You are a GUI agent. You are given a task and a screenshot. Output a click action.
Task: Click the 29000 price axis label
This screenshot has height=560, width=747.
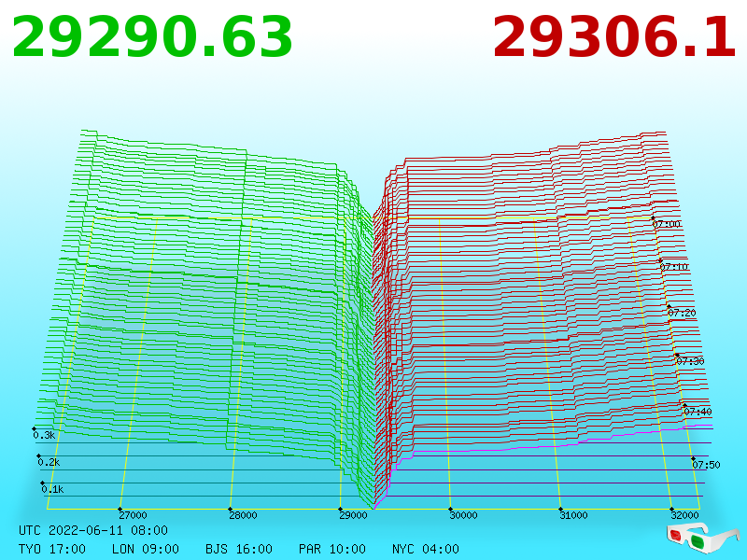tap(353, 515)
